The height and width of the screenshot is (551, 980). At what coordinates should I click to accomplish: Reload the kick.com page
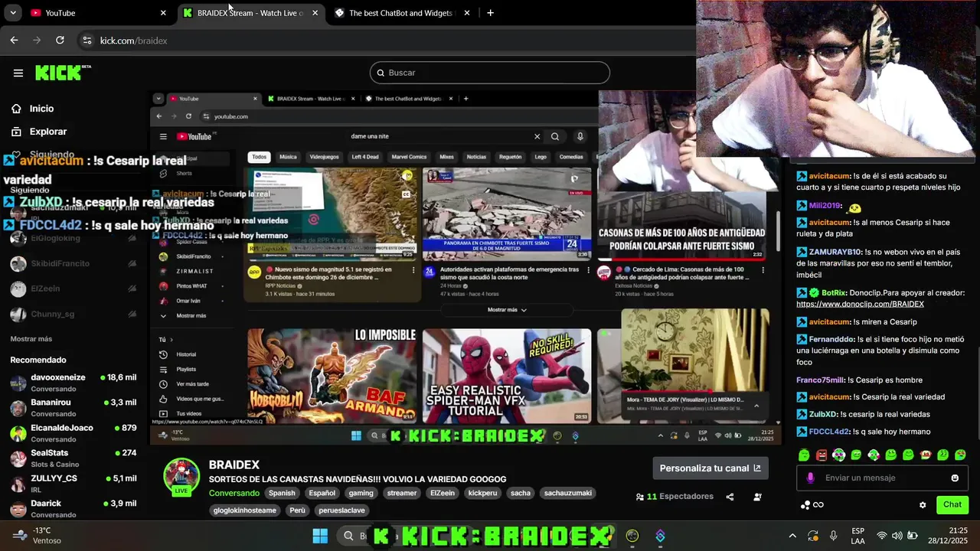tap(60, 40)
